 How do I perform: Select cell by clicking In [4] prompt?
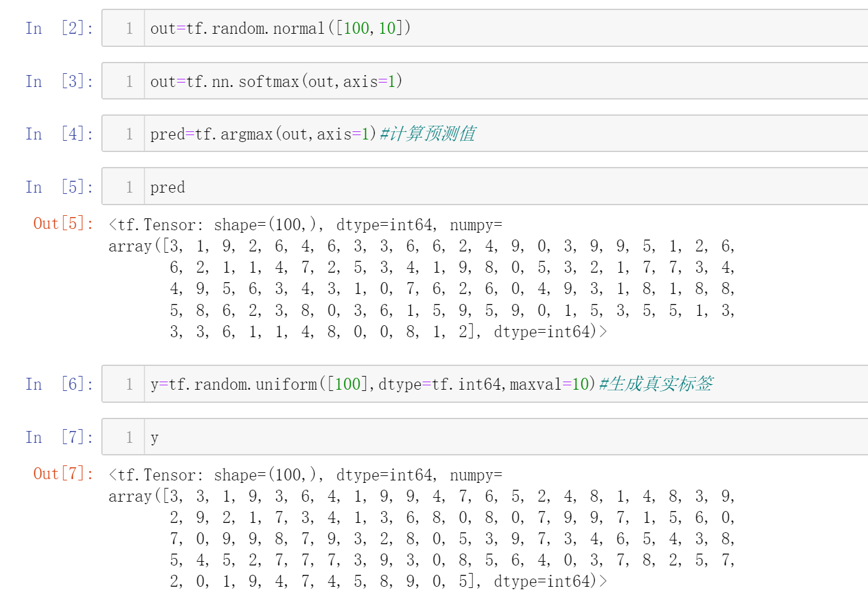coord(59,134)
